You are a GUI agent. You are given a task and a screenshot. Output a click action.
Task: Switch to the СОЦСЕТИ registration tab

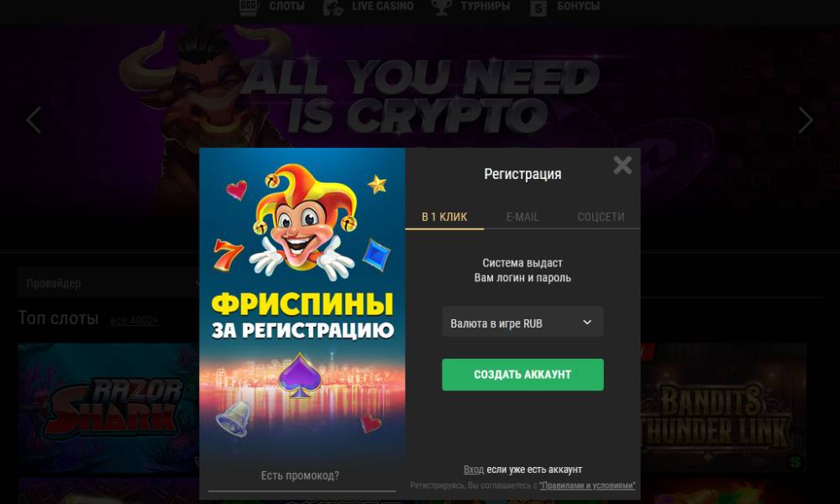(x=601, y=217)
